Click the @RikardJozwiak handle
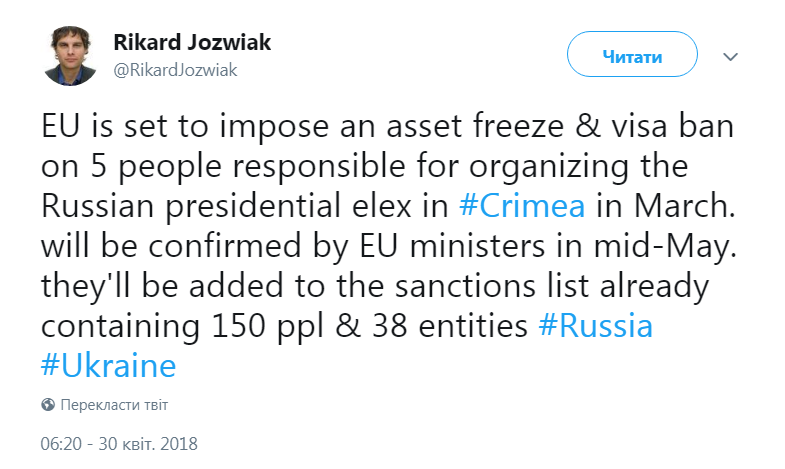 [x=175, y=69]
